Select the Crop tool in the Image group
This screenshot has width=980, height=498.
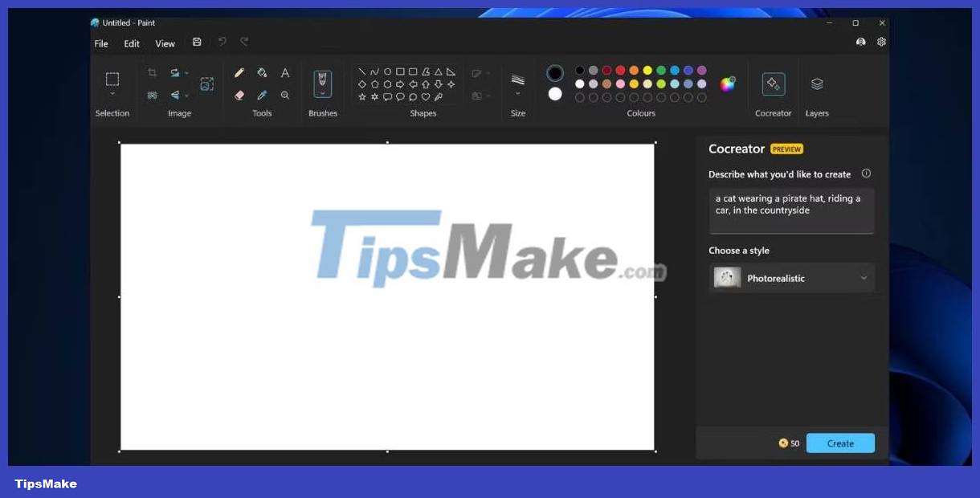click(x=153, y=72)
